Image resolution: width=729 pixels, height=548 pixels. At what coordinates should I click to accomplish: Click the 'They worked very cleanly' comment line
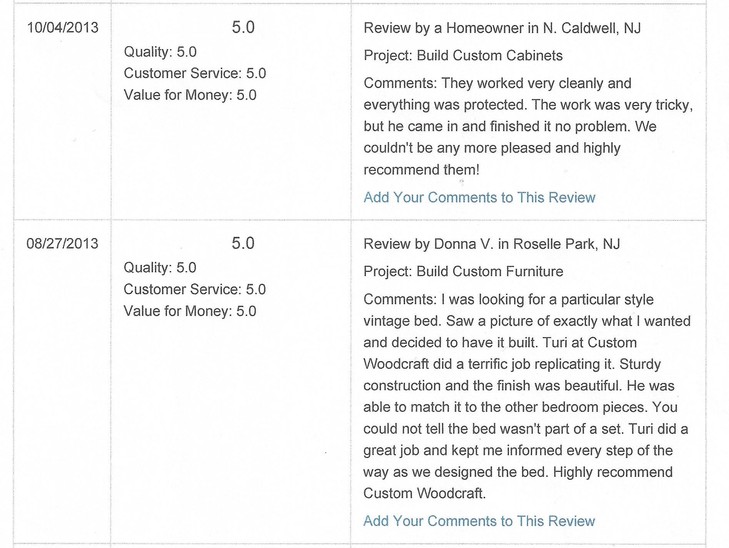497,83
